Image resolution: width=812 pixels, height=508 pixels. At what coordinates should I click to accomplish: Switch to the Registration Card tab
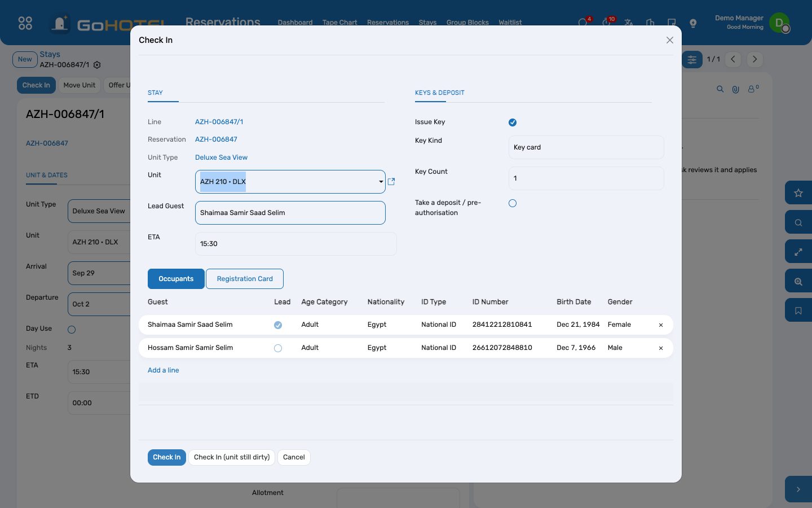pos(245,279)
